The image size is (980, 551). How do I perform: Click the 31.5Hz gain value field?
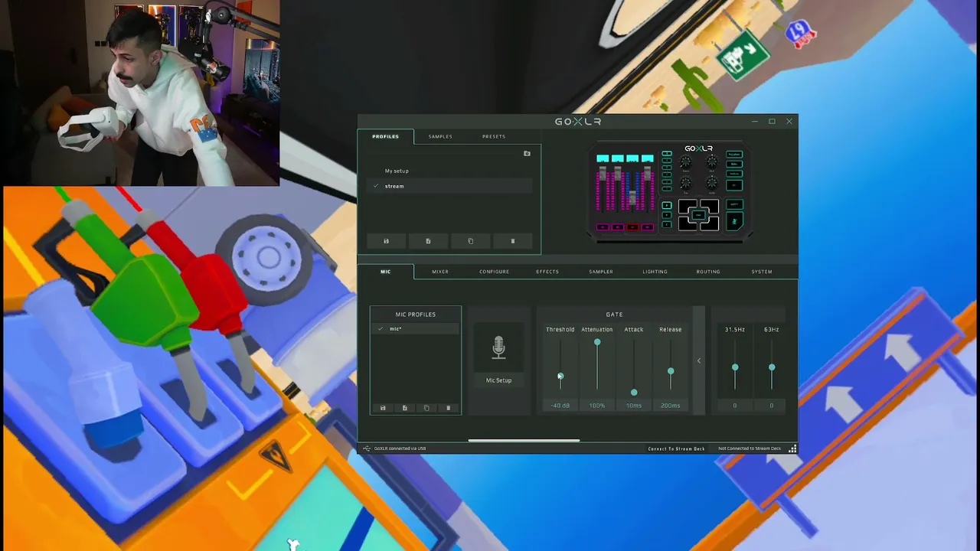click(x=735, y=406)
